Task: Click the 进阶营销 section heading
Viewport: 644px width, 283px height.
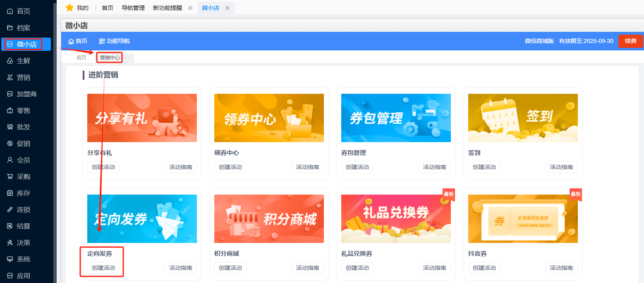Action: click(103, 75)
